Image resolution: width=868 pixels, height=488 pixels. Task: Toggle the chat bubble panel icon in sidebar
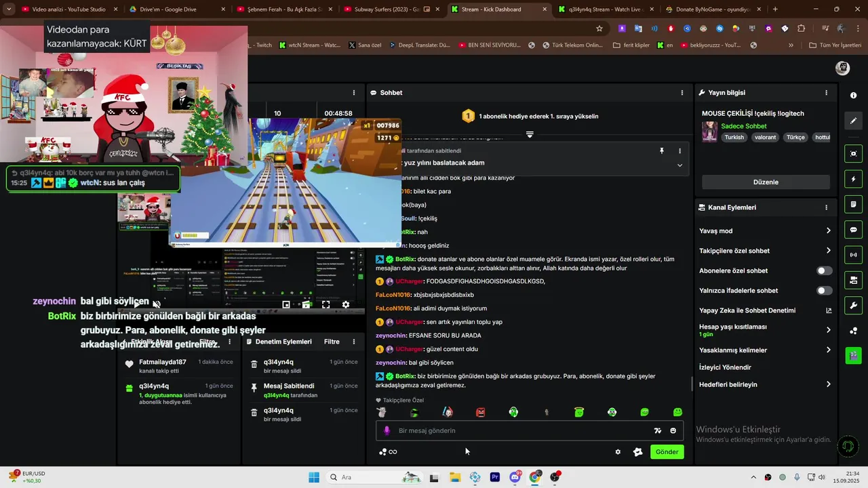(854, 230)
